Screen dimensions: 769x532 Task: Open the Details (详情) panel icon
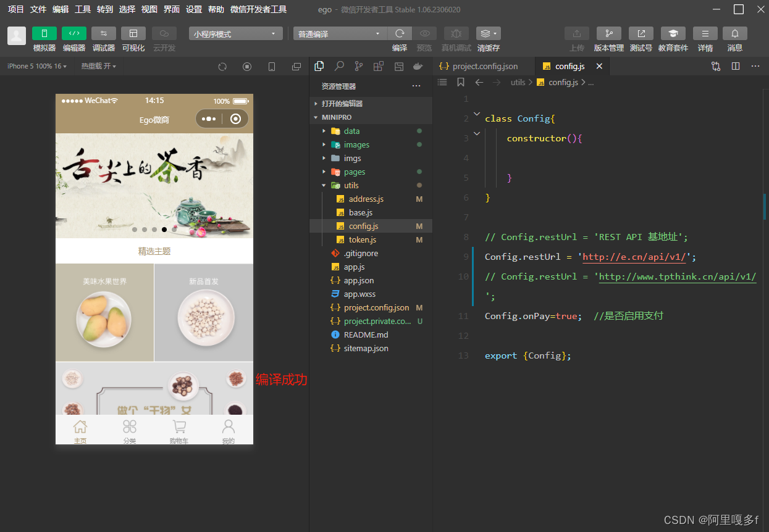[705, 33]
